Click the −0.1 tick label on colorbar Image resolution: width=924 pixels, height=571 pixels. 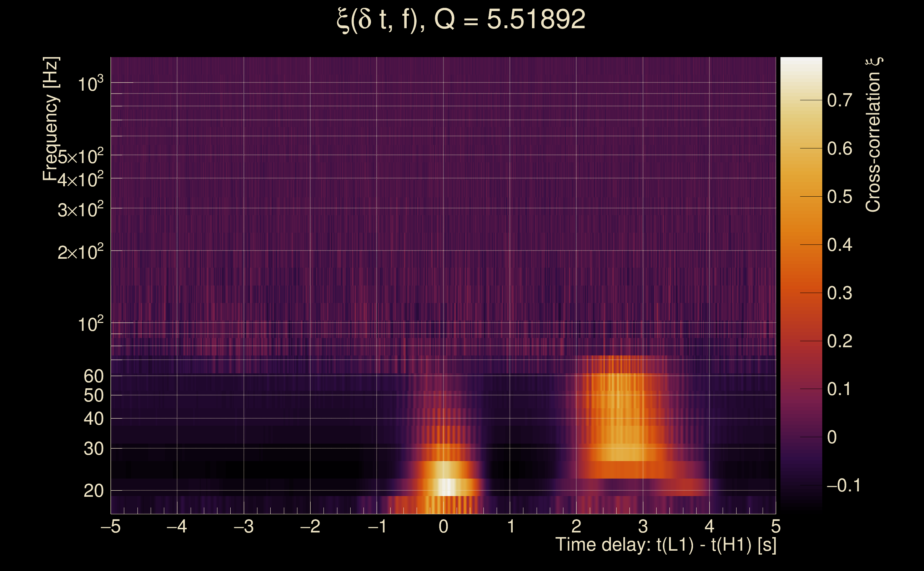(x=844, y=485)
